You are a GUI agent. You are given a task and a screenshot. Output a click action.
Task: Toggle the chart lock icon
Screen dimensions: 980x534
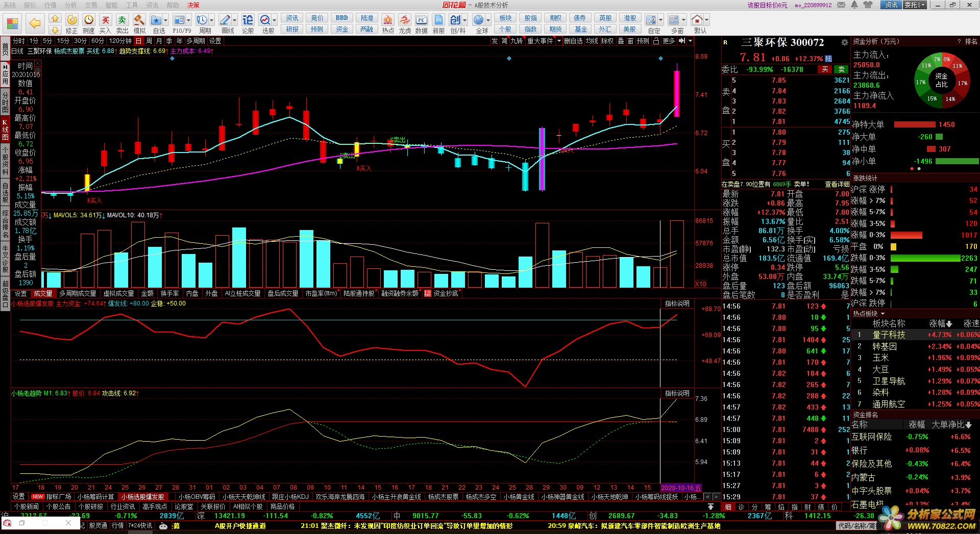[656, 41]
